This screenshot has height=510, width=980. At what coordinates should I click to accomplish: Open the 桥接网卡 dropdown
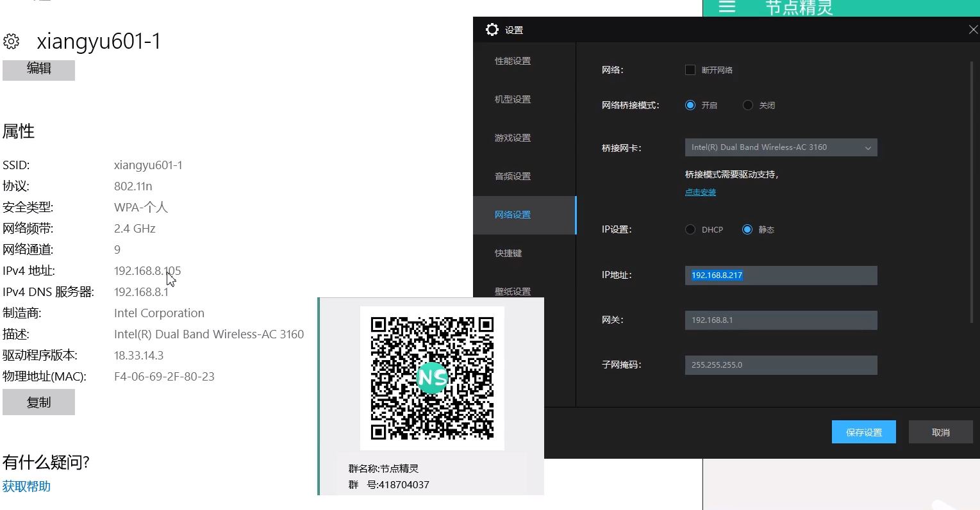[x=781, y=147]
